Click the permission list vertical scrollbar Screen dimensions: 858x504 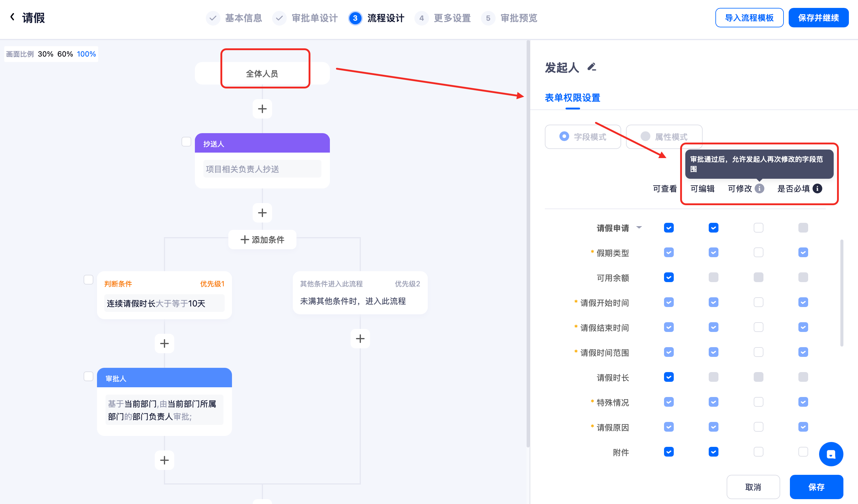point(842,293)
